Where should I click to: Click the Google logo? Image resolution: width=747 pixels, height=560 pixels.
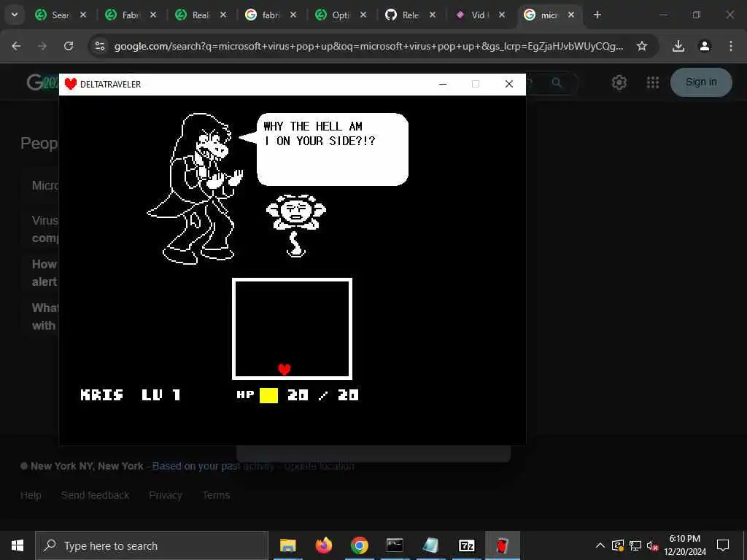42,82
